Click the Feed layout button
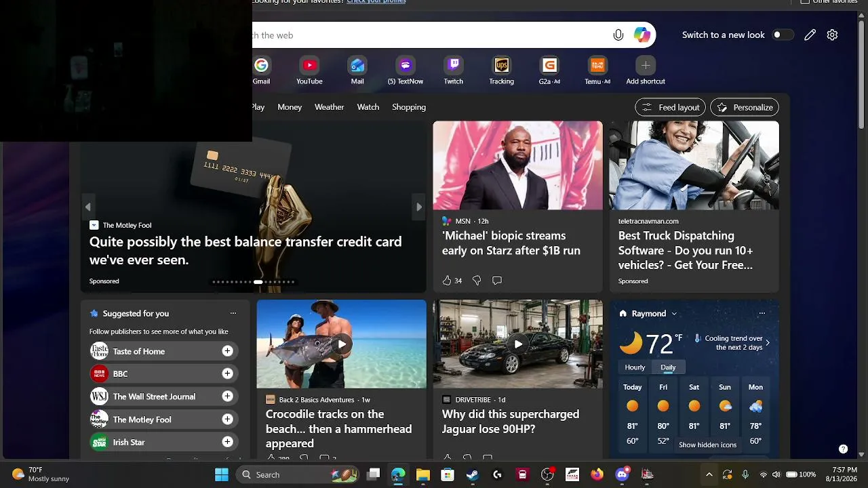Screen dimensions: 868x488 point(670,107)
